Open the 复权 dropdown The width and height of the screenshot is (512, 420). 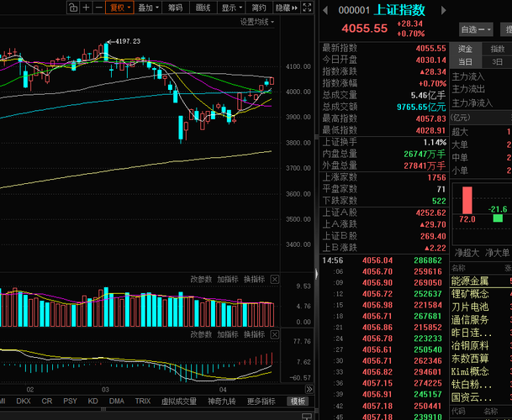pos(120,8)
